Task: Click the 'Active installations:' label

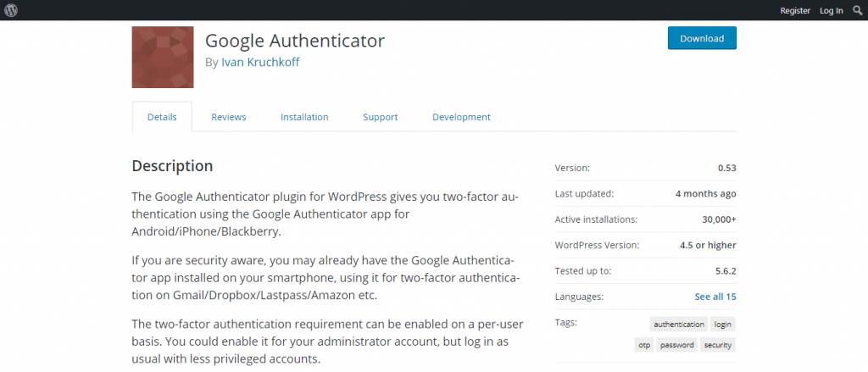Action: 596,219
